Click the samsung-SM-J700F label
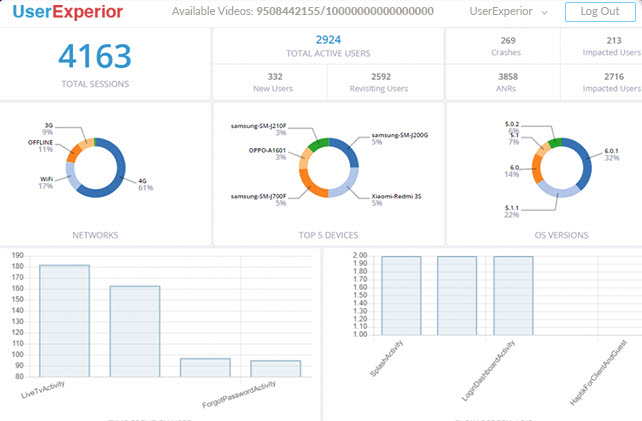Screen dimensions: 642x421 coord(258,196)
